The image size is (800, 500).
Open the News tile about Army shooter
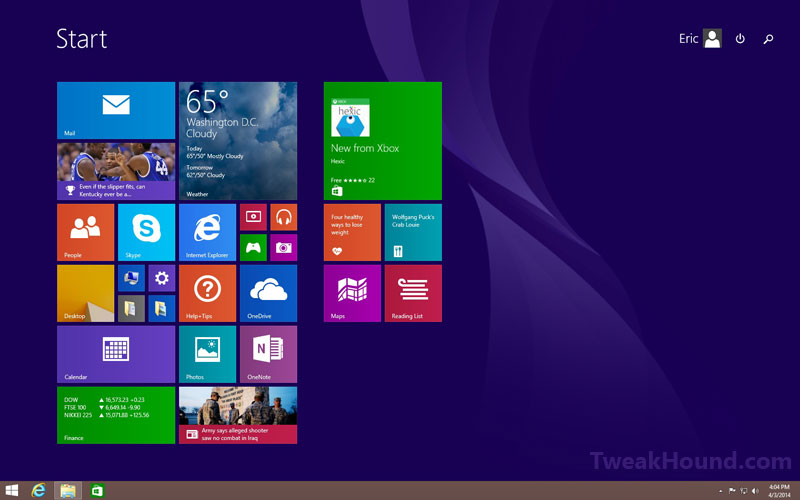(238, 415)
